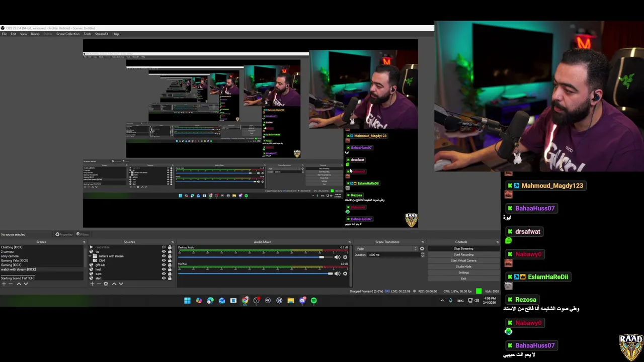Adjust transition Duration stepper arrows
The image size is (644, 362).
423,255
